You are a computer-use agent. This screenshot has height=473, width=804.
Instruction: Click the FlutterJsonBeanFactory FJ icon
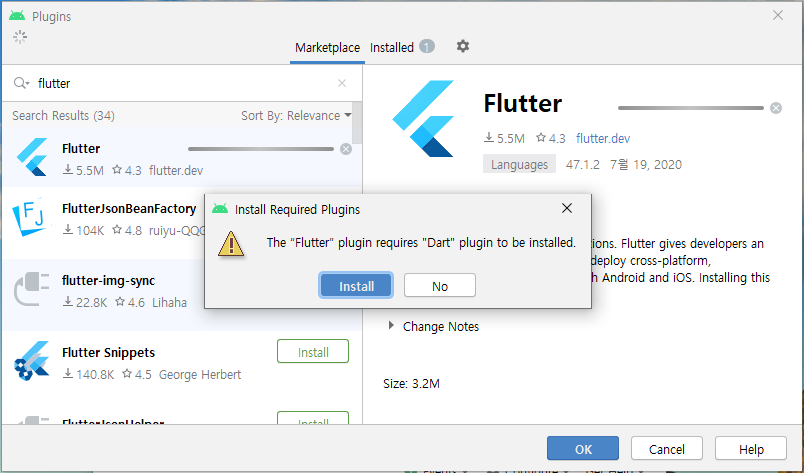tap(31, 217)
